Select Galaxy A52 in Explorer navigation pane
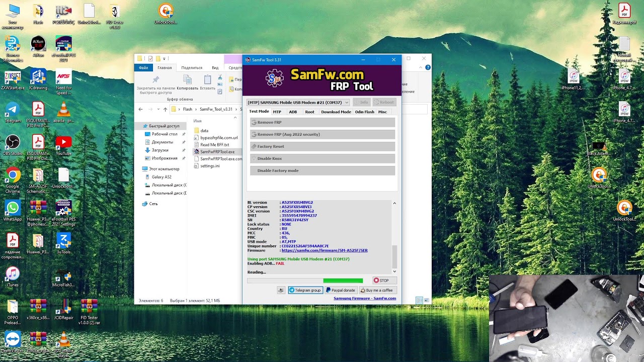This screenshot has width=644, height=362. [x=157, y=177]
